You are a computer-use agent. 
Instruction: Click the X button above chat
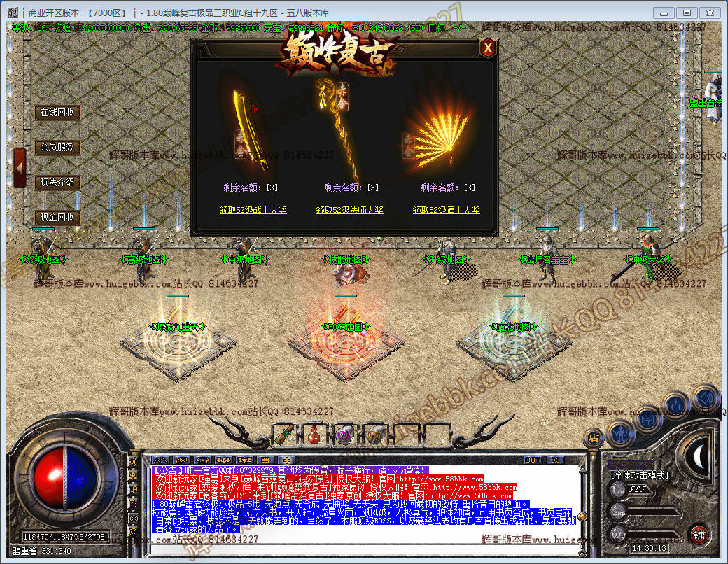[x=555, y=460]
